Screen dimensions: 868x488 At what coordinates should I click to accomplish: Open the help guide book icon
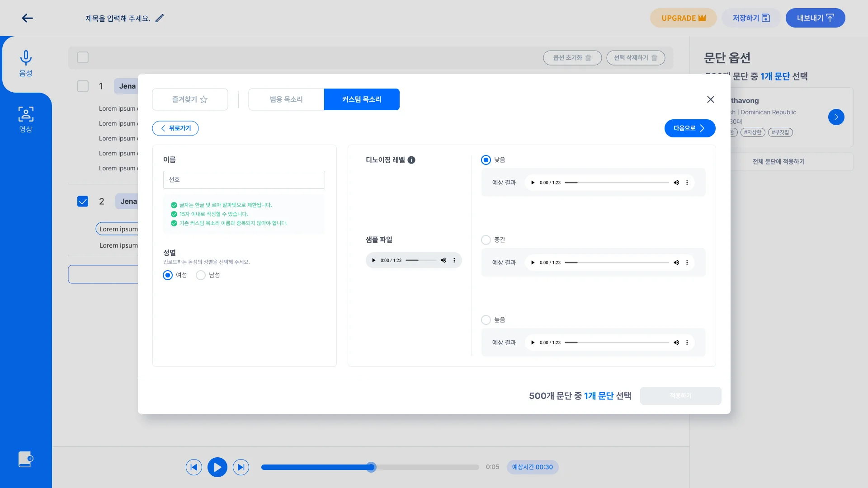(25, 459)
